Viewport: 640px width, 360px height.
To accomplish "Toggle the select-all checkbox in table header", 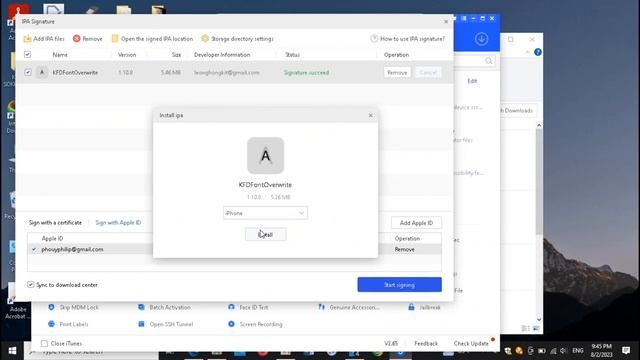I will (x=27, y=54).
